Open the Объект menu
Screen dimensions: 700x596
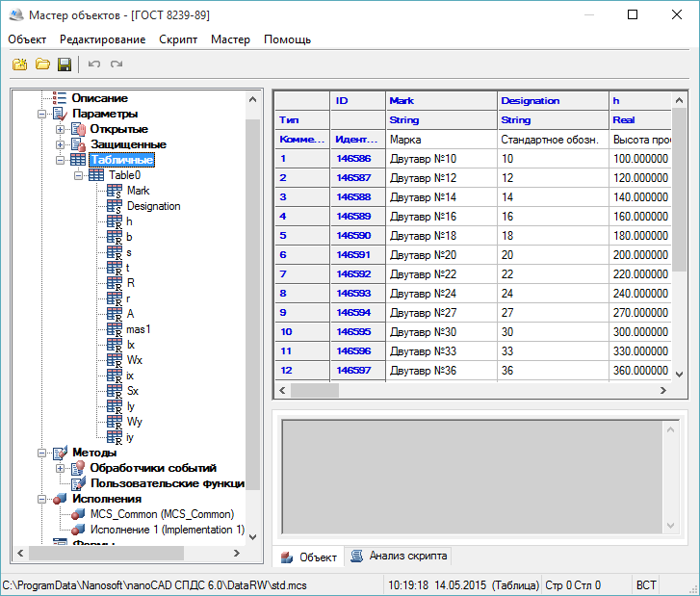click(x=27, y=39)
